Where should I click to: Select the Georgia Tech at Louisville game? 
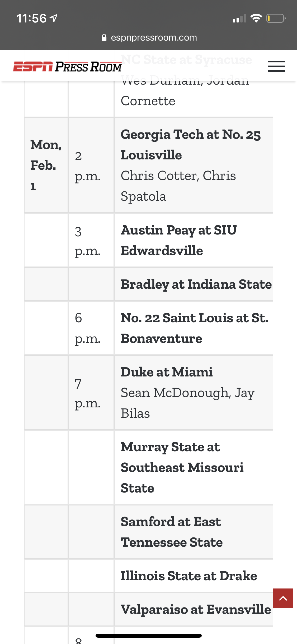pos(191,145)
